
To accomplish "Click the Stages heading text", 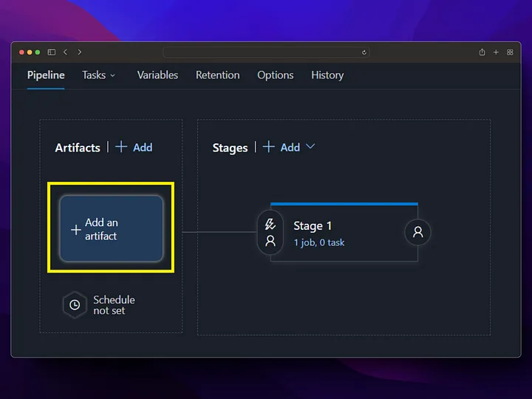I will [230, 148].
